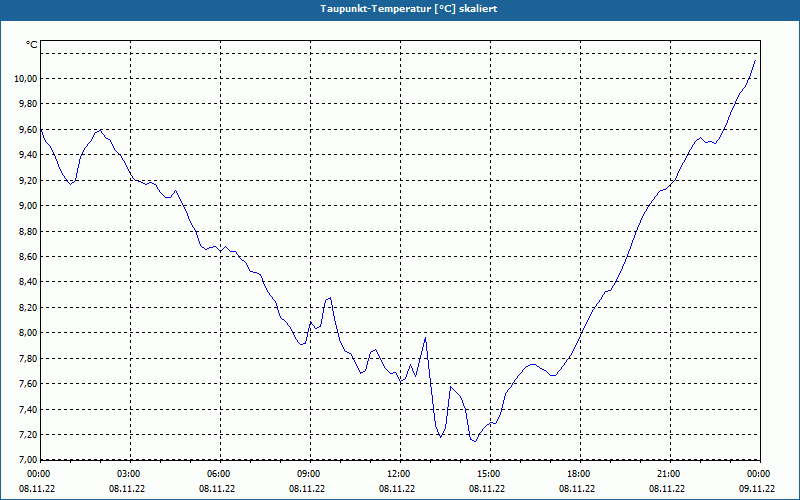Select the 7,60 y-axis label

pyautogui.click(x=28, y=384)
